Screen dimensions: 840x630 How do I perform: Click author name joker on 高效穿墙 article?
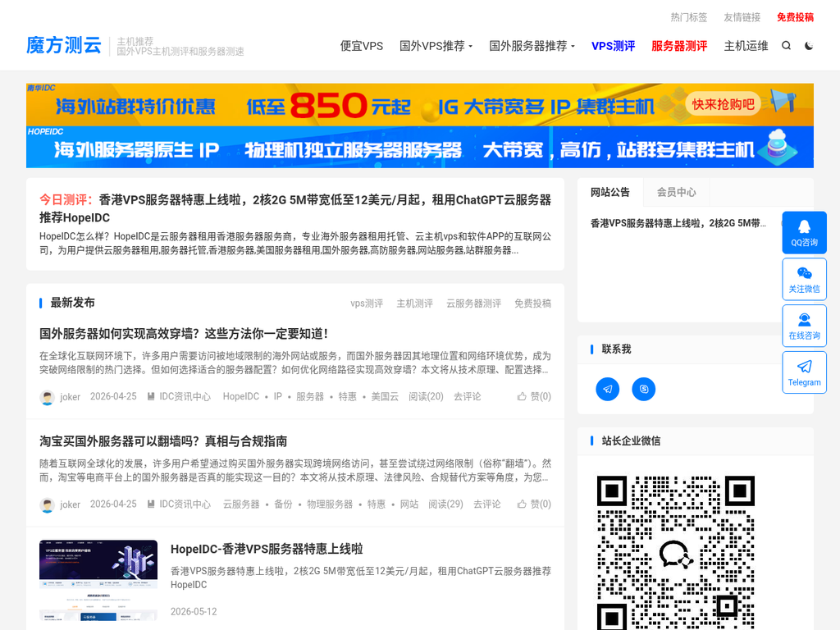(70, 397)
